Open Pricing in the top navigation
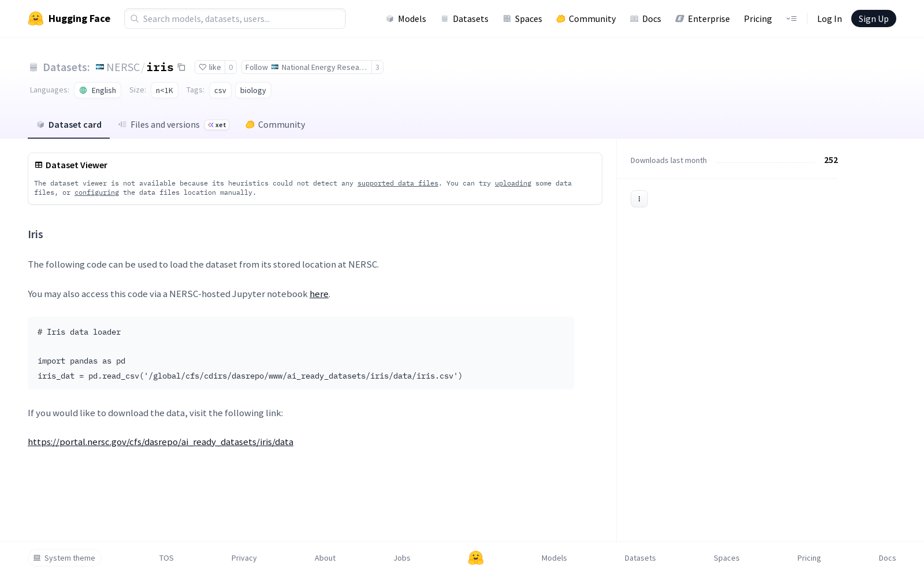Viewport: 924px width, 578px height. [x=758, y=18]
